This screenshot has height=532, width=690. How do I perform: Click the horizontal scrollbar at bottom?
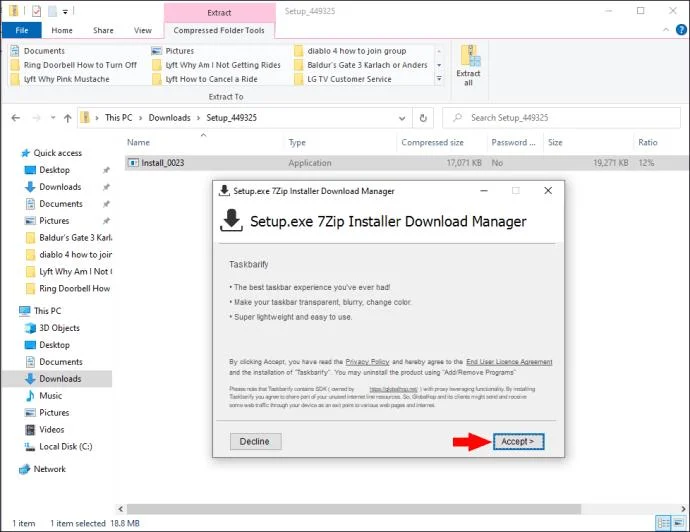pyautogui.click(x=354, y=509)
